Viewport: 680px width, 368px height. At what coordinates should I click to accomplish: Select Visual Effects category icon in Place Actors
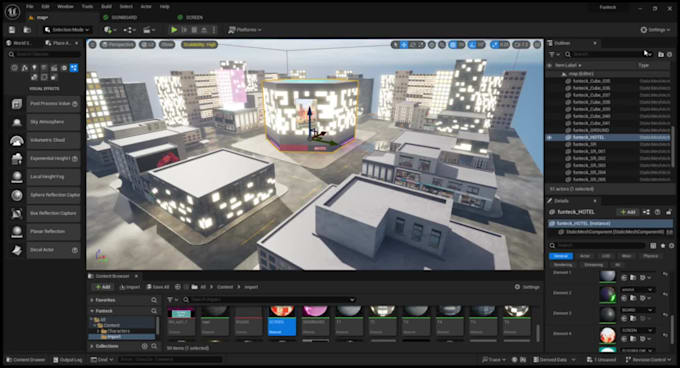[x=74, y=68]
